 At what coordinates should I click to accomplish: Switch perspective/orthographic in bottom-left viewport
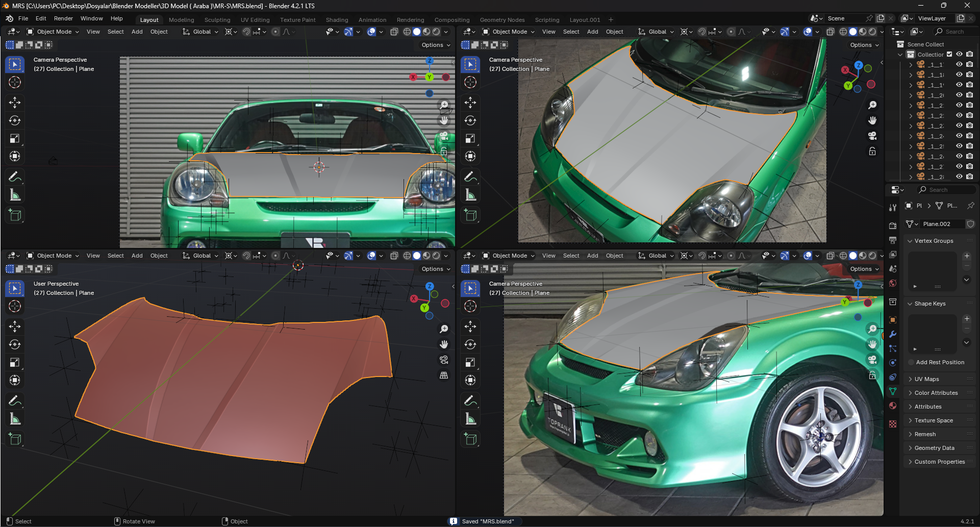(444, 375)
